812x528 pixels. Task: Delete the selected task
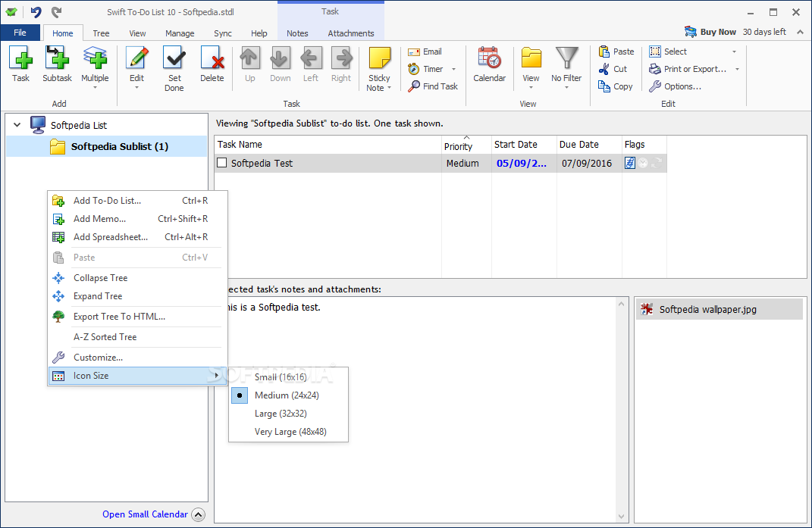tap(212, 64)
